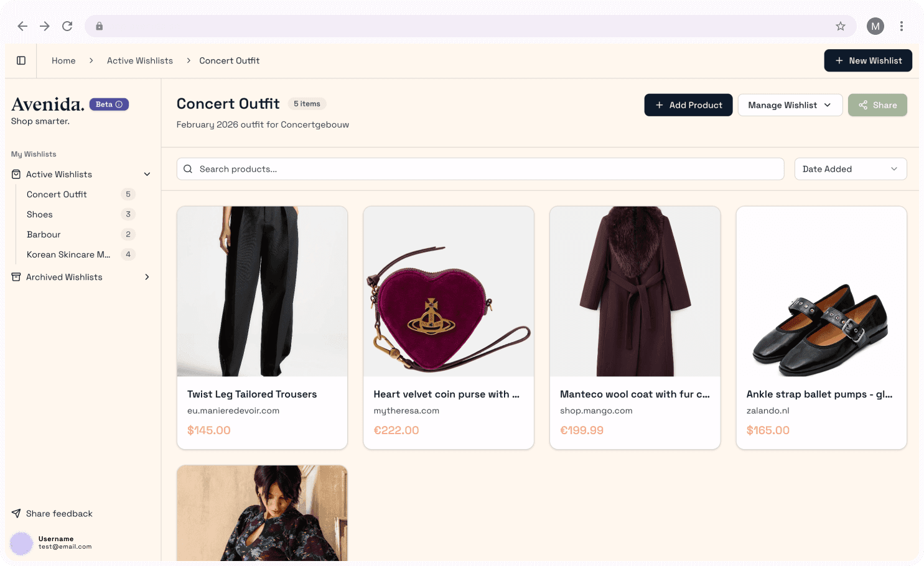This screenshot has height=566, width=924.
Task: Click the browser back arrow
Action: (22, 26)
